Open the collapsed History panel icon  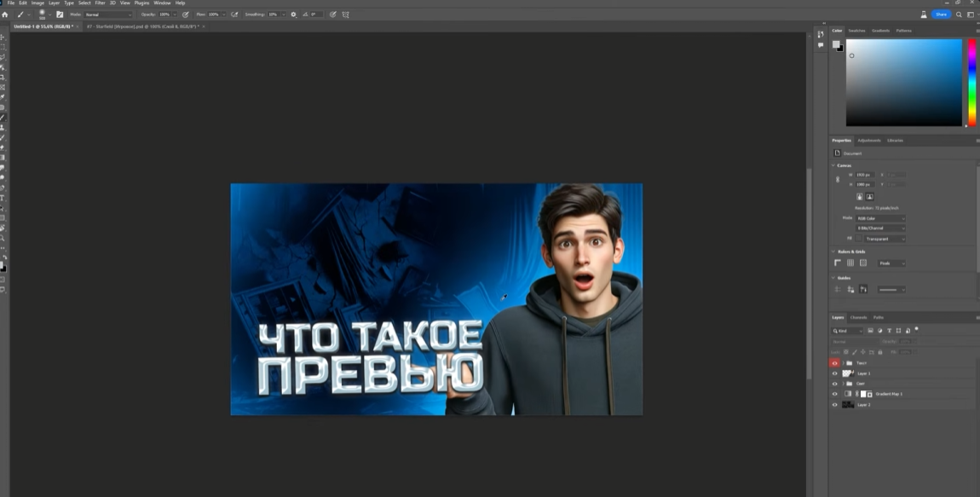(821, 34)
